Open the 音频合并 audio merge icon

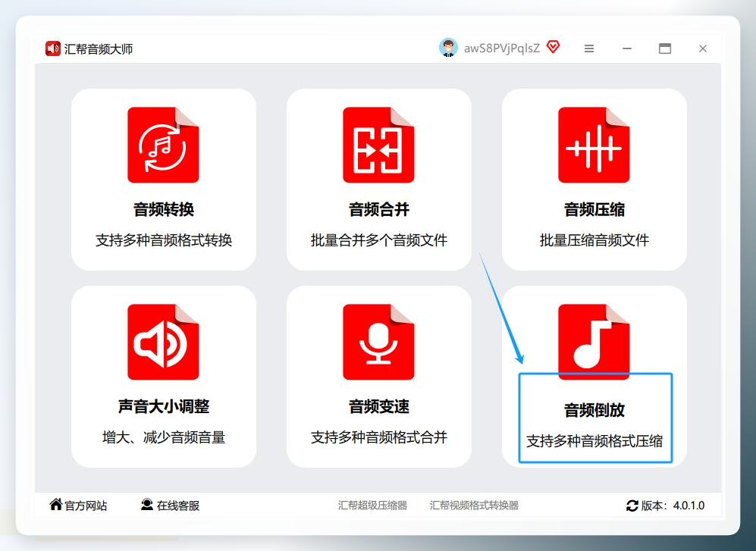pos(378,145)
